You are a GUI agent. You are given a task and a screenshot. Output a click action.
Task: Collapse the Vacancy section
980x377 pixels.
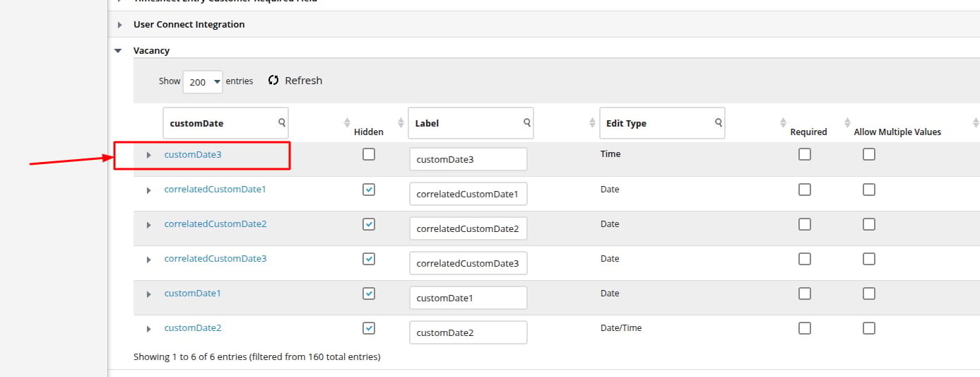(x=119, y=51)
